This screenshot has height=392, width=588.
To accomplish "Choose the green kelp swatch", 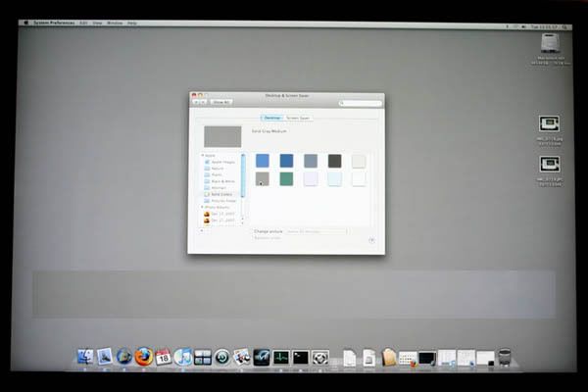I will coord(286,178).
